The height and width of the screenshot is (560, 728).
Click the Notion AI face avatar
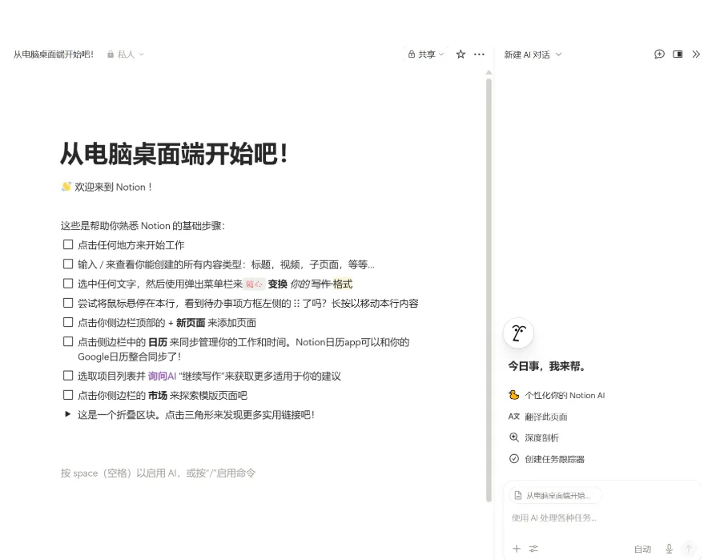coord(518,333)
